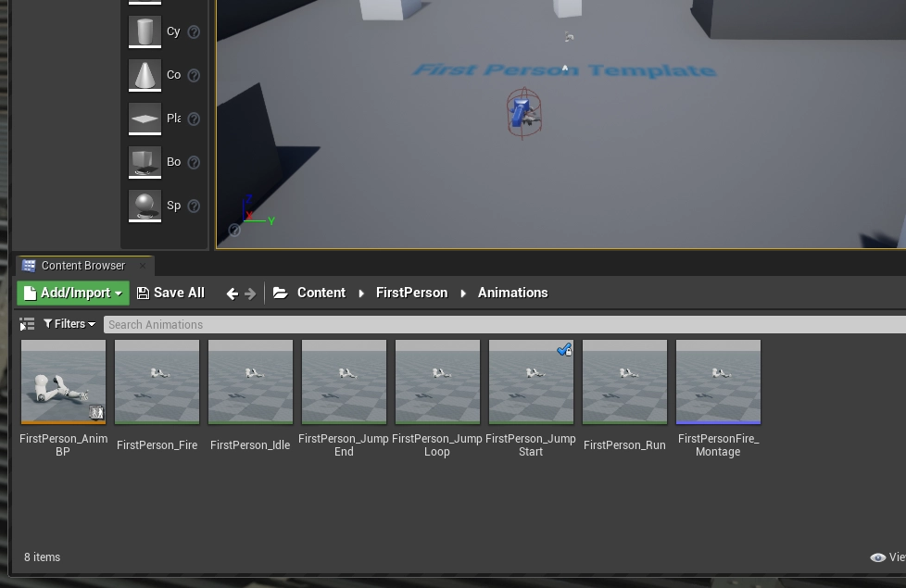Toggle the sources panel icon
Screen dimensions: 906x588
(x=27, y=324)
